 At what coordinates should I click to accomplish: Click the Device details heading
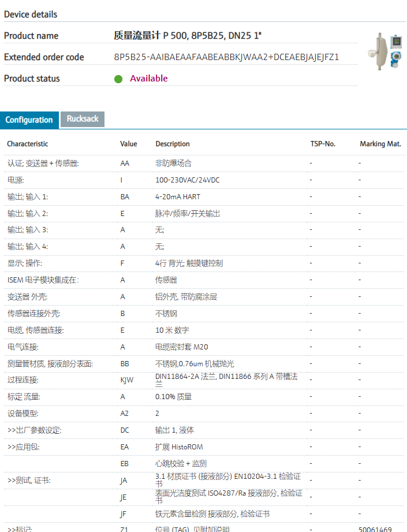coord(31,14)
